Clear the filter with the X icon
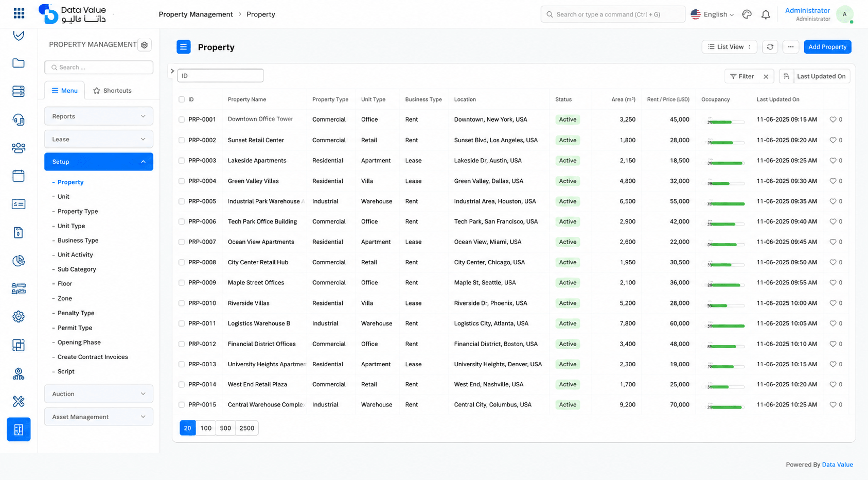This screenshot has width=868, height=480. 766,76
